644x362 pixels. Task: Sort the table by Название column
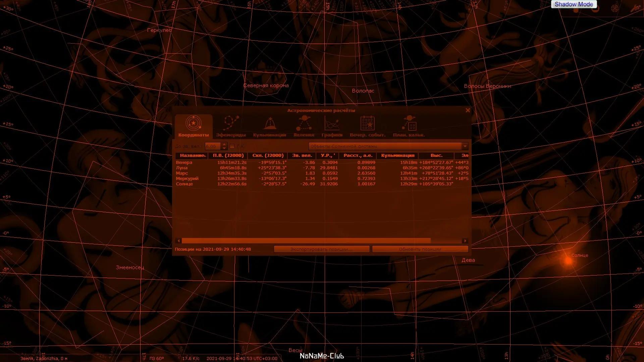(192, 156)
